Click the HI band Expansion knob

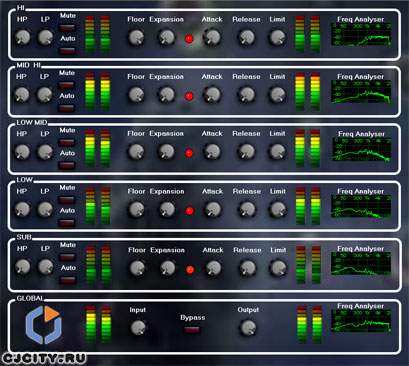click(166, 37)
